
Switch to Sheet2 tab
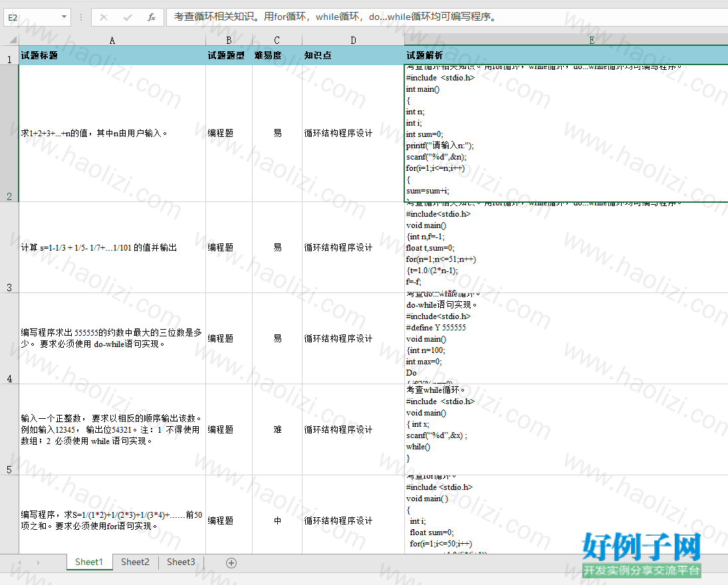[x=135, y=562]
